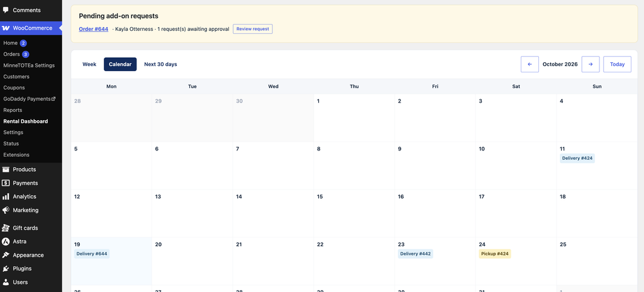Click the Wed column header

click(x=273, y=86)
